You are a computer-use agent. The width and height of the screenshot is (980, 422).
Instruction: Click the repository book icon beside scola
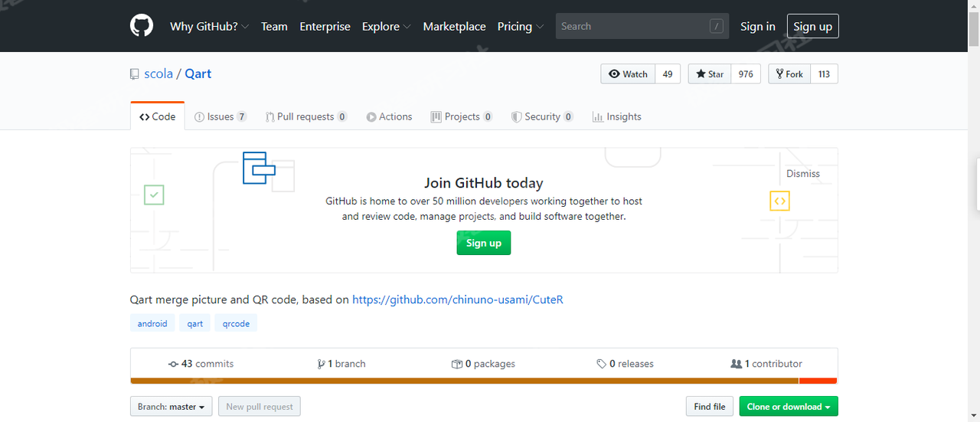(135, 74)
